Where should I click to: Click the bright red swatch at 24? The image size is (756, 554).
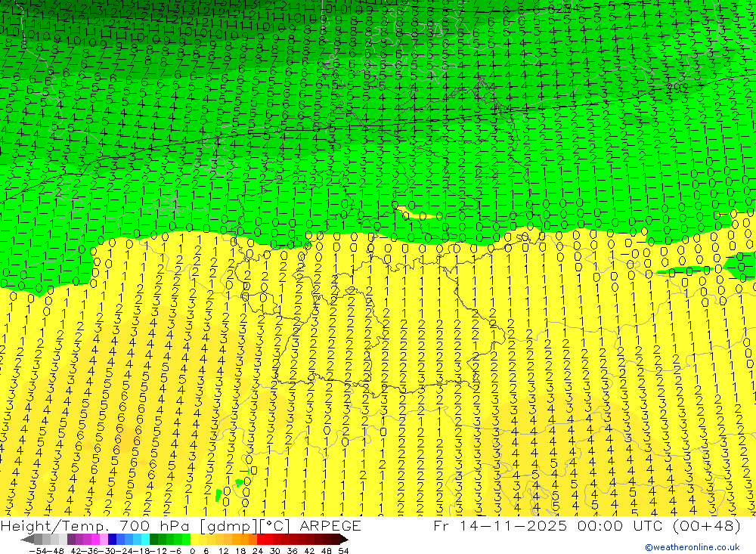point(260,539)
